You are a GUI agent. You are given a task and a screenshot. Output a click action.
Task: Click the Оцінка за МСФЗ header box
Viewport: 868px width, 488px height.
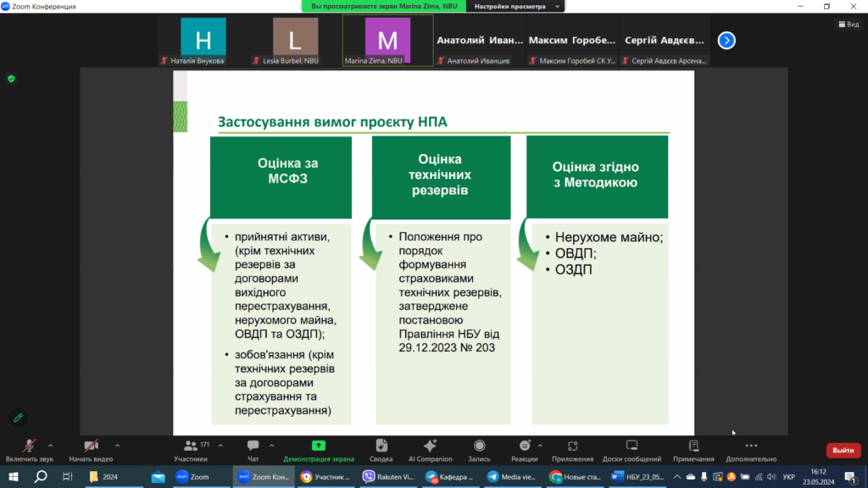281,177
